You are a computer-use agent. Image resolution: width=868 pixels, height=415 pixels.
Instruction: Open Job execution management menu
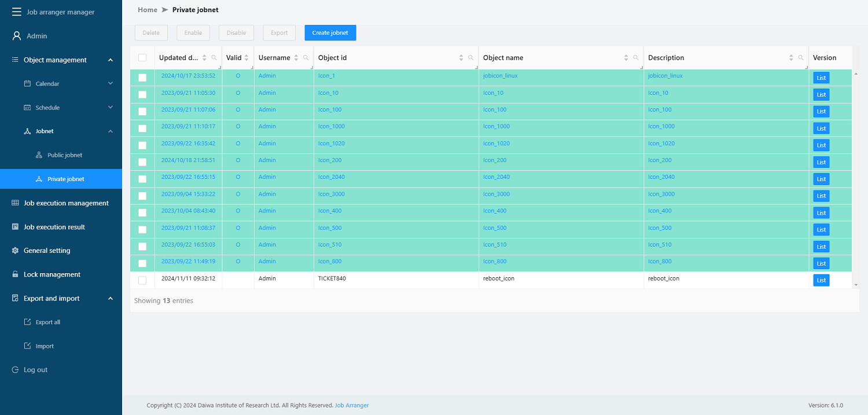click(x=61, y=203)
